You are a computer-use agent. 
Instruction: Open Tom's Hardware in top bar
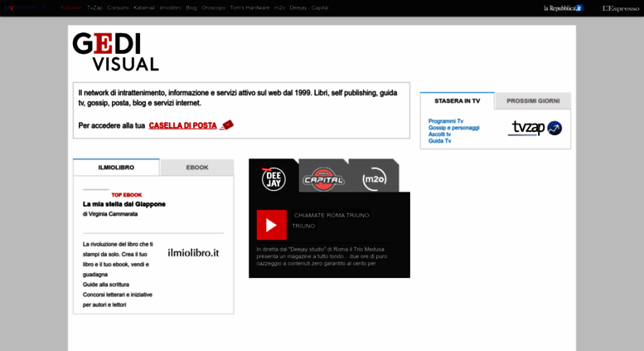[x=249, y=7]
